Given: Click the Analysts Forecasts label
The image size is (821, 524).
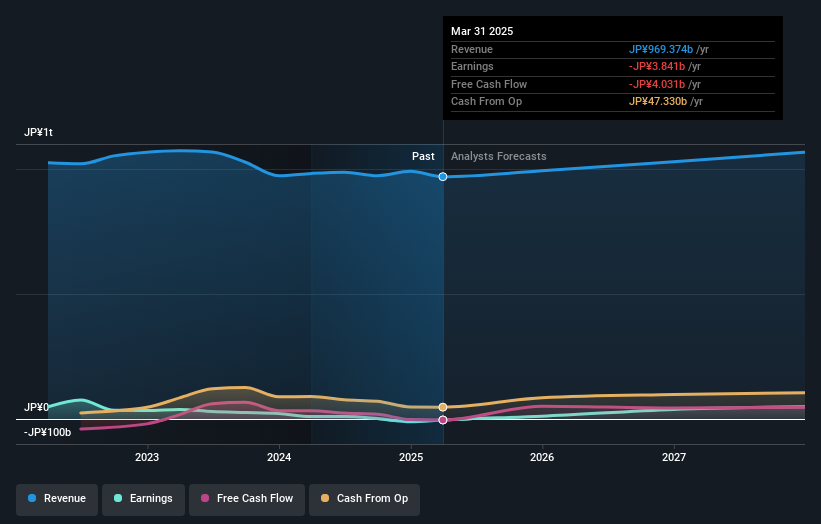Looking at the screenshot, I should (498, 157).
